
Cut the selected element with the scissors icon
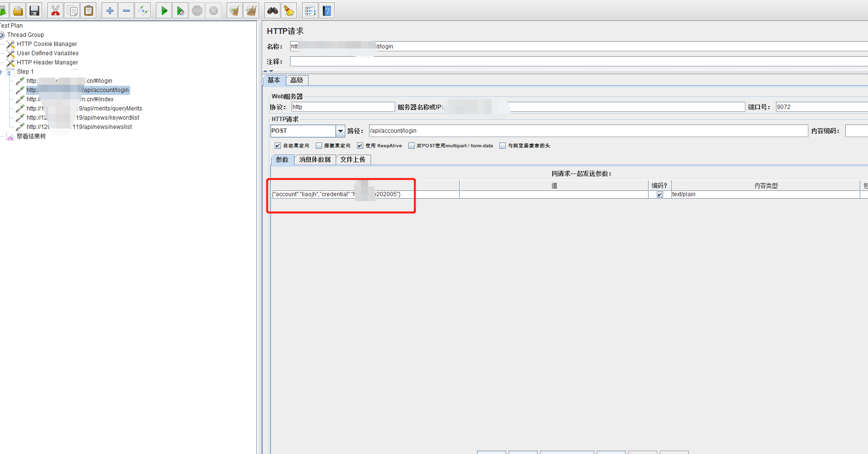point(55,10)
